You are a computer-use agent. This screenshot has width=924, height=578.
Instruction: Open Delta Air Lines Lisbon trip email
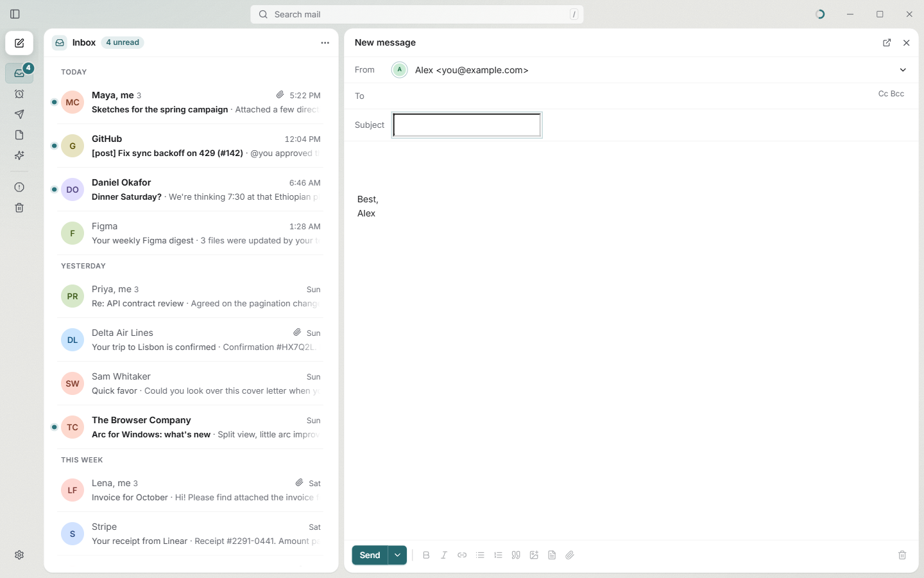coord(190,340)
